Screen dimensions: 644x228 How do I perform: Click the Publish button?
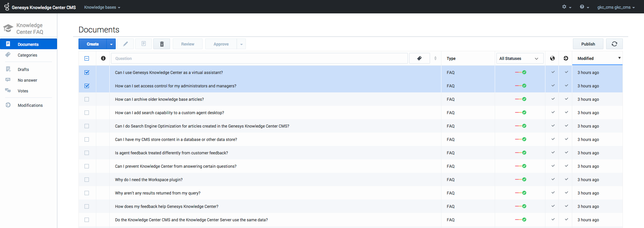tap(588, 44)
